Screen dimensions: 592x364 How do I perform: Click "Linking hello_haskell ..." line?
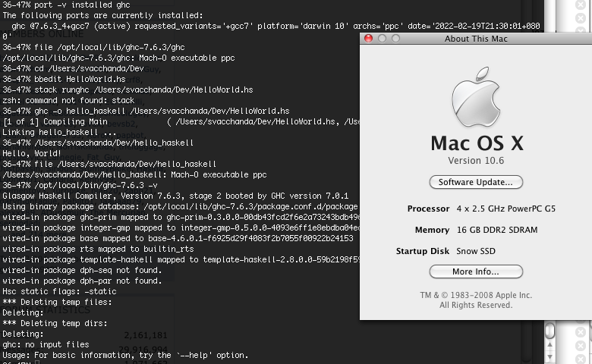tap(59, 132)
